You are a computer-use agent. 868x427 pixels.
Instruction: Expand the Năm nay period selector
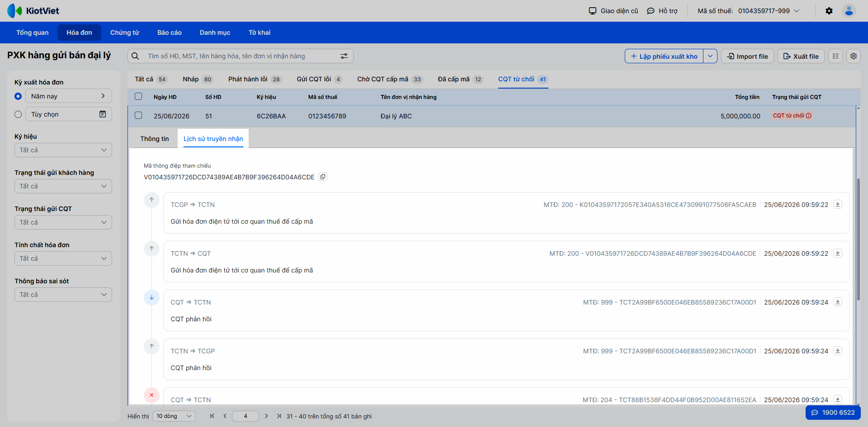pos(69,96)
